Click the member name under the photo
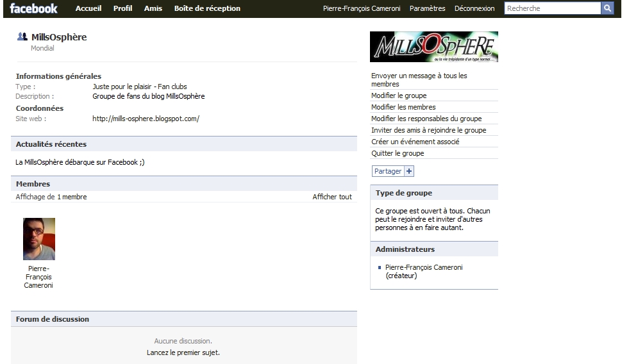This screenshot has height=364, width=629. [38, 277]
